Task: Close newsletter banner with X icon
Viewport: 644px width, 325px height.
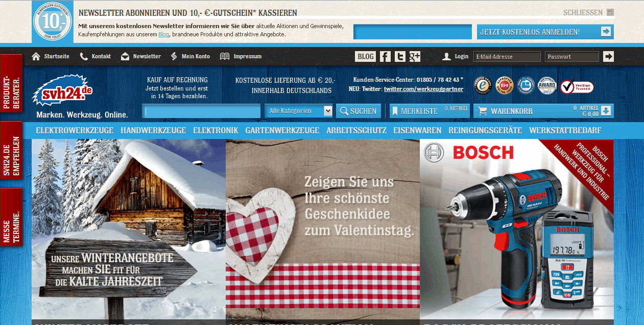Action: 610,12
